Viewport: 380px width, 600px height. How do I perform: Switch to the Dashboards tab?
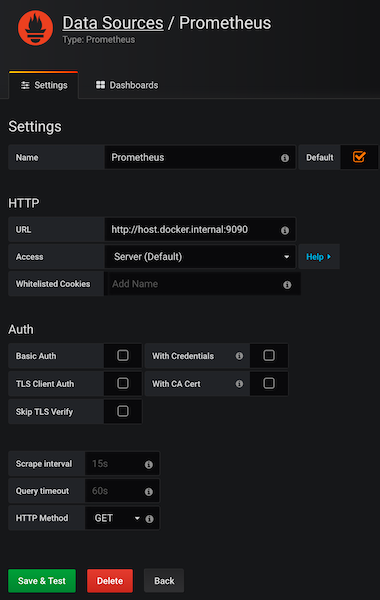[127, 85]
